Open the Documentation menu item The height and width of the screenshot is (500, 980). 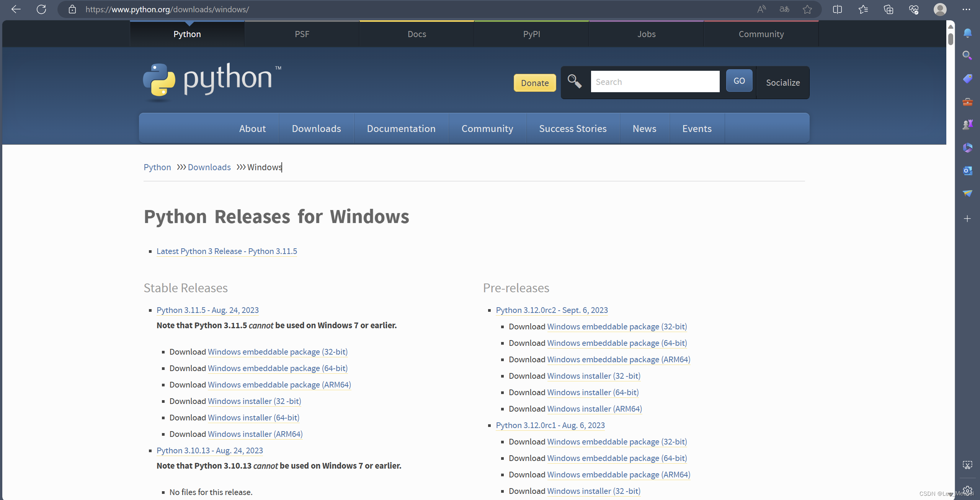(x=401, y=129)
